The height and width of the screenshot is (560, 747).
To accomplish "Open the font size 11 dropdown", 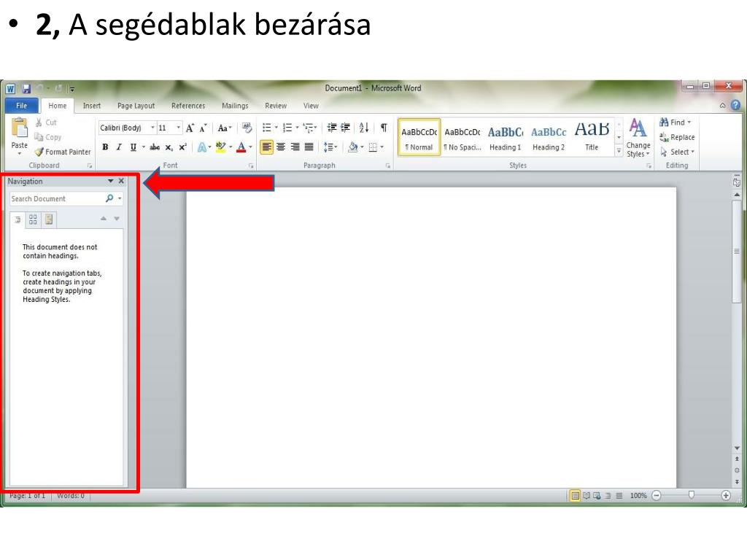I will [169, 128].
